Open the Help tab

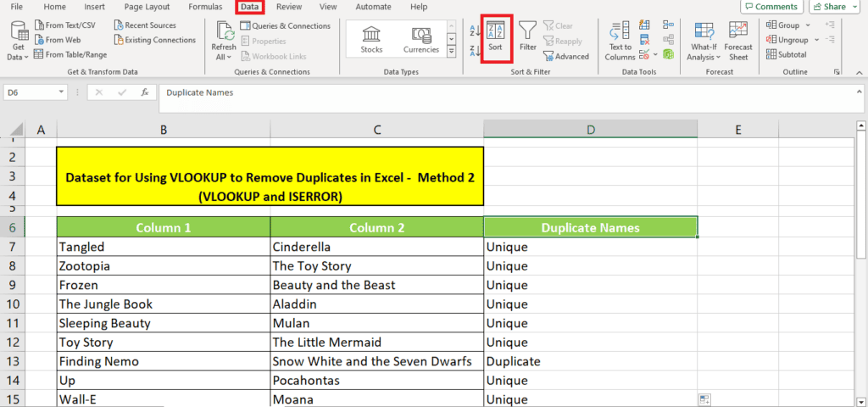[419, 7]
